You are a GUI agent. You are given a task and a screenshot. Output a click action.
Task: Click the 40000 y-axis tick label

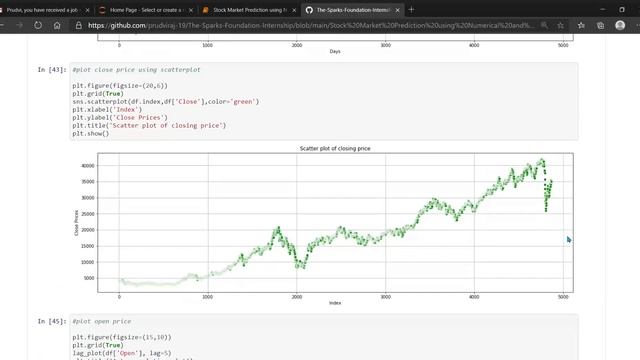[88, 166]
